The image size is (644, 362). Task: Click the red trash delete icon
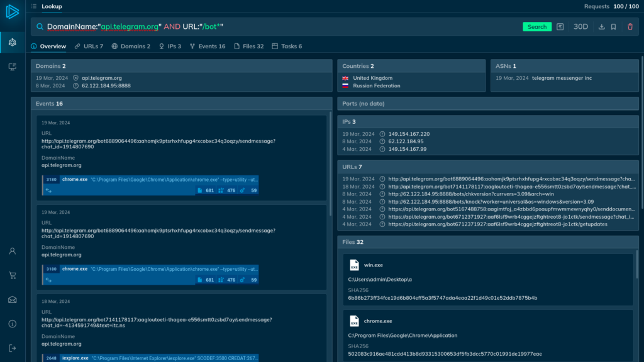[630, 27]
